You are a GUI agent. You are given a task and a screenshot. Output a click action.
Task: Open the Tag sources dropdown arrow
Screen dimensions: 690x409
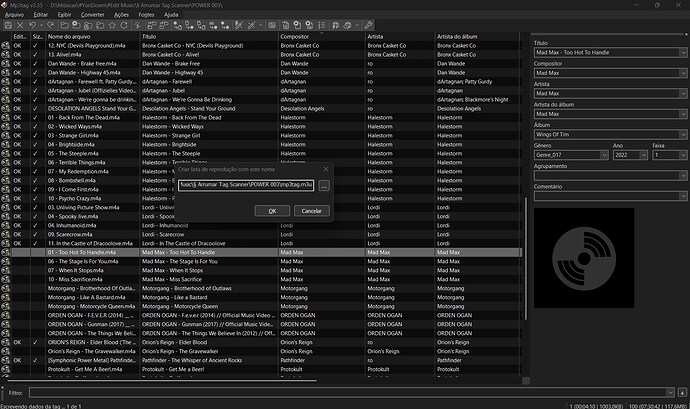point(357,25)
